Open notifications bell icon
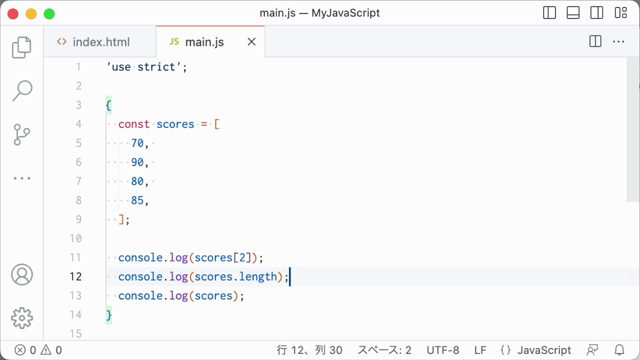 click(x=620, y=350)
